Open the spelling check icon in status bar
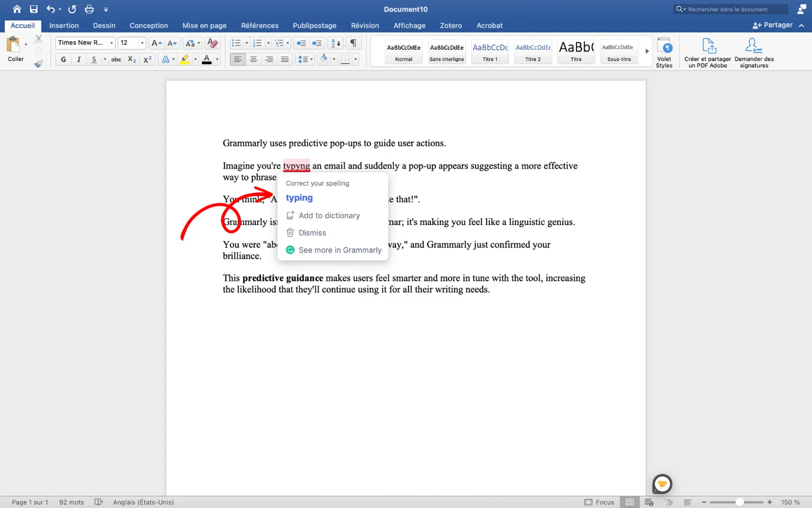This screenshot has height=508, width=812. click(x=99, y=502)
